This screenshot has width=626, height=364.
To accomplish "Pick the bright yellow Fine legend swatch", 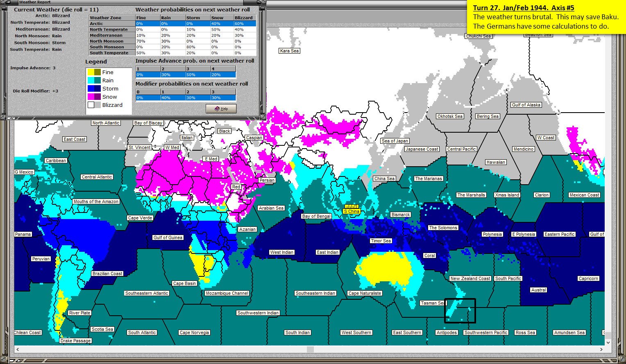I will (x=91, y=72).
